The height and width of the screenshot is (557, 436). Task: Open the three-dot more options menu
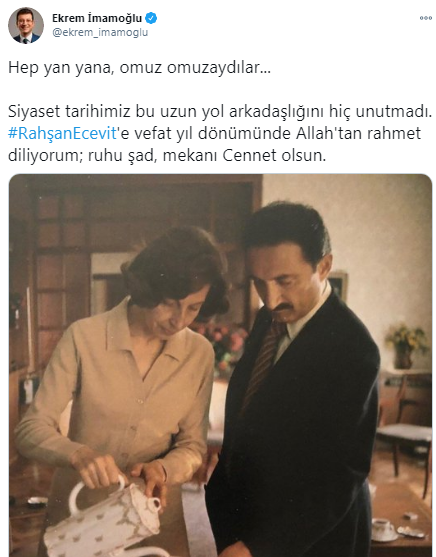coord(425,18)
